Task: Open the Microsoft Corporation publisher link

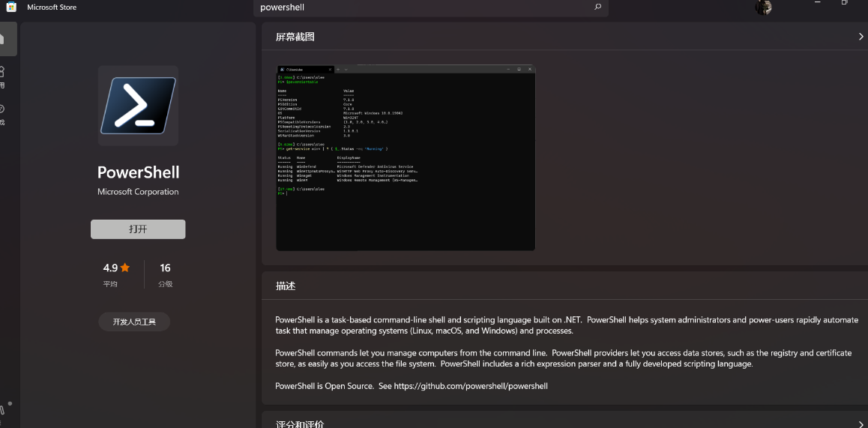Action: (x=138, y=192)
